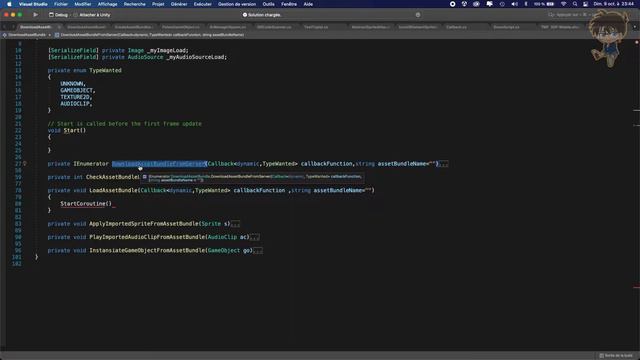The image size is (640, 360).
Task: Open the screen recording indicator in menu bar
Action: pos(452,4)
